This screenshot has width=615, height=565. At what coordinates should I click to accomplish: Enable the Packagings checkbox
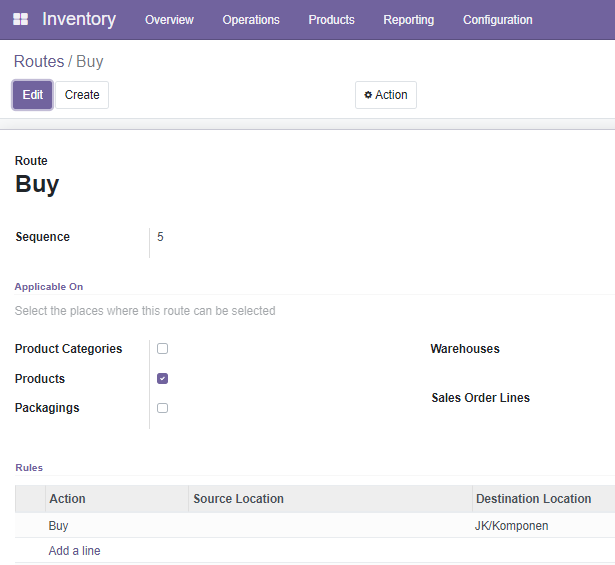click(162, 408)
